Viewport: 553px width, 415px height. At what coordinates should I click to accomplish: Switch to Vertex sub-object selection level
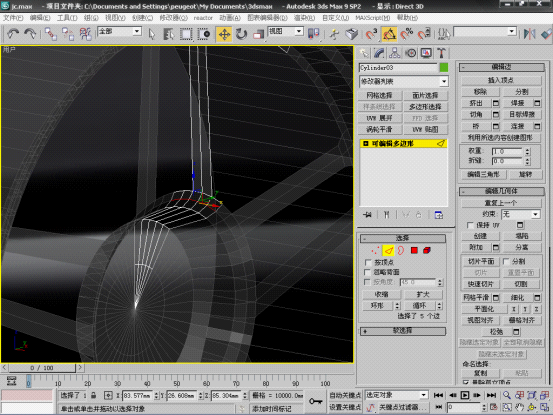coord(376,250)
